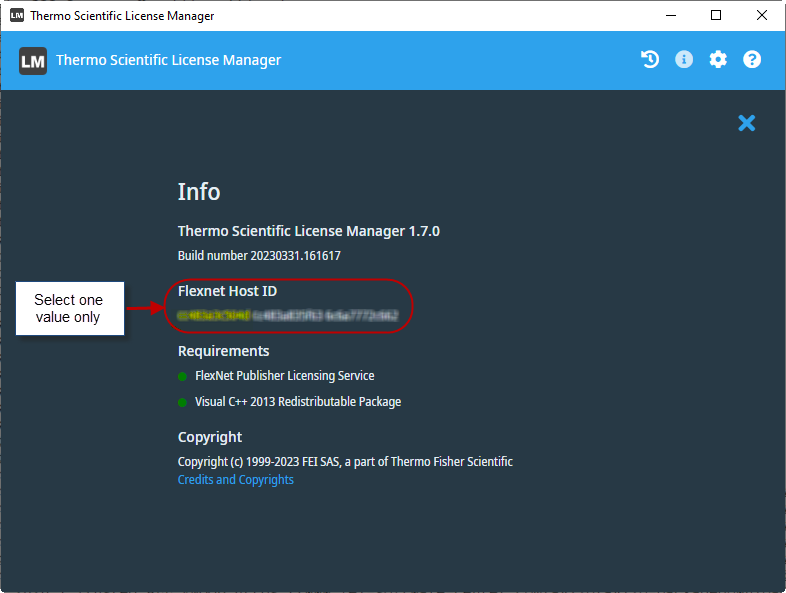Open settings via the gear icon
The image size is (786, 593).
[x=718, y=59]
